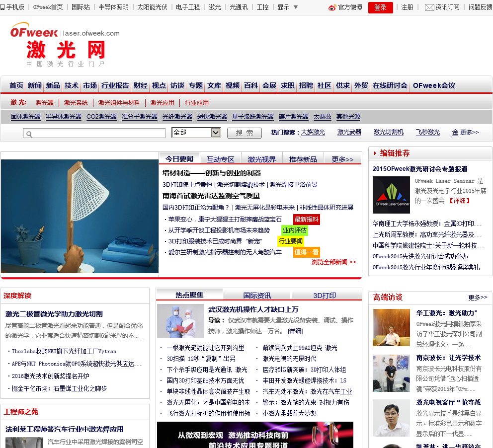
Task: Click the 浏览全部新闻 >> link
Action: pos(333,262)
